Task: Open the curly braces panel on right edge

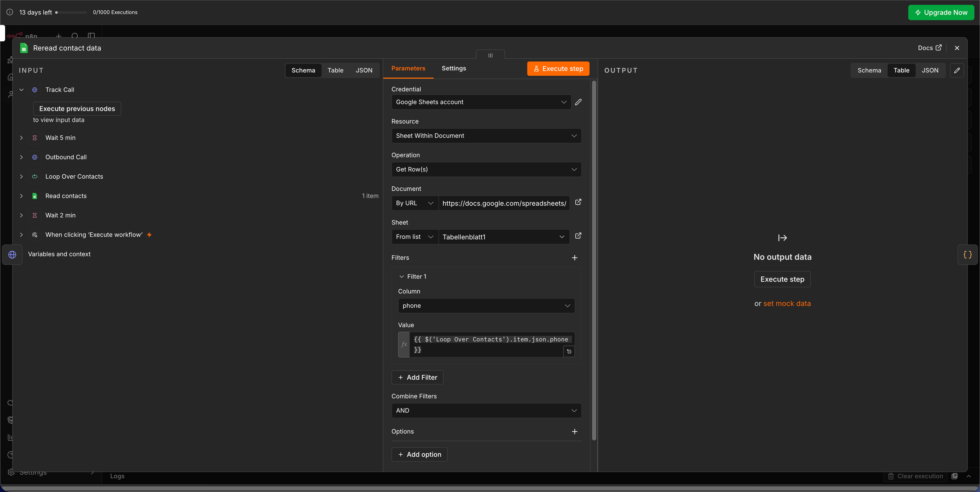Action: pyautogui.click(x=967, y=255)
